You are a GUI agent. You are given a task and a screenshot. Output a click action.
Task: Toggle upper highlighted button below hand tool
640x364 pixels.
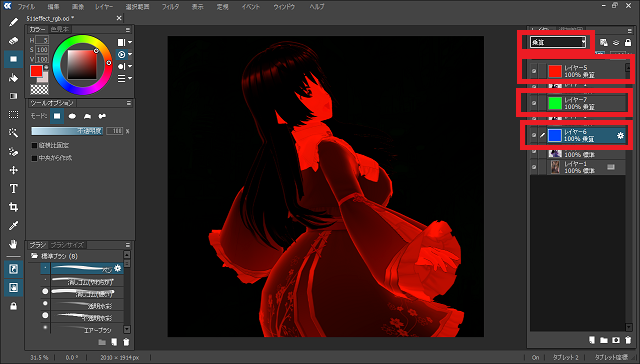[13, 269]
